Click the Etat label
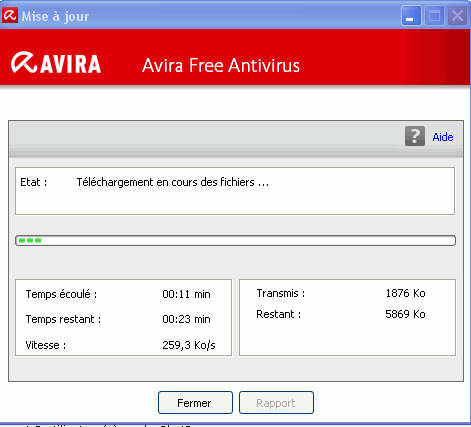Image resolution: width=471 pixels, height=427 pixels. (x=33, y=182)
